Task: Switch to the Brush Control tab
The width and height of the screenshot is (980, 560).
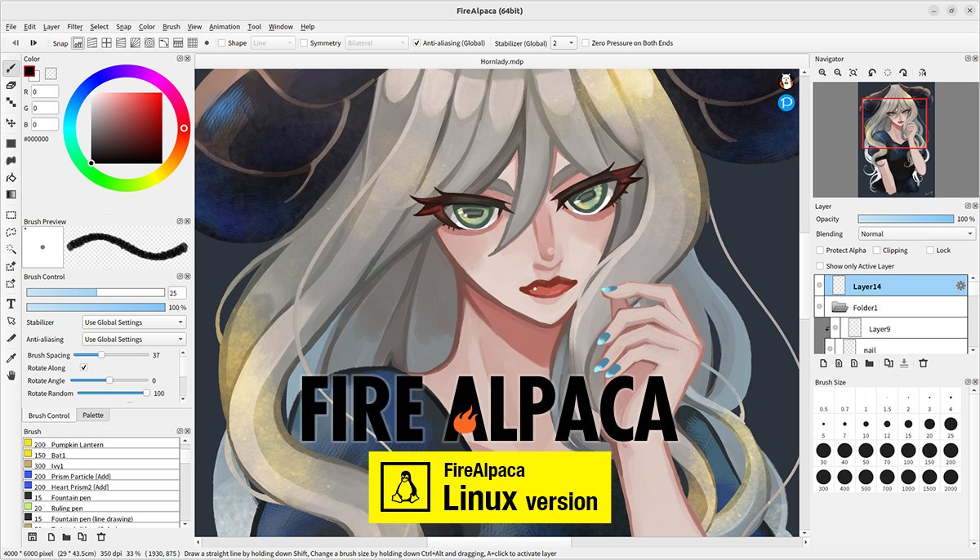Action: click(49, 416)
